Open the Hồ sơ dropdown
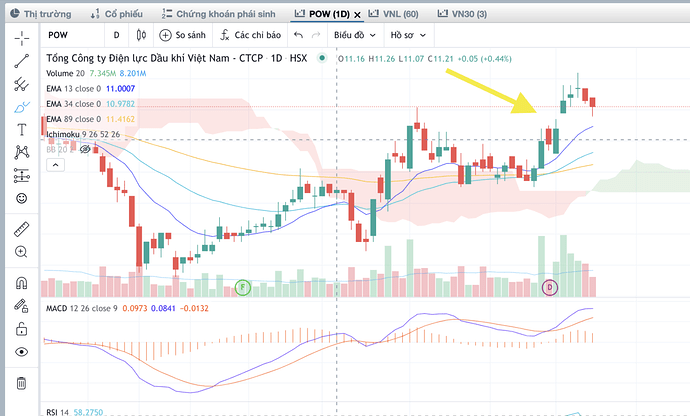Viewport: 690px width, 416px height. [x=408, y=35]
